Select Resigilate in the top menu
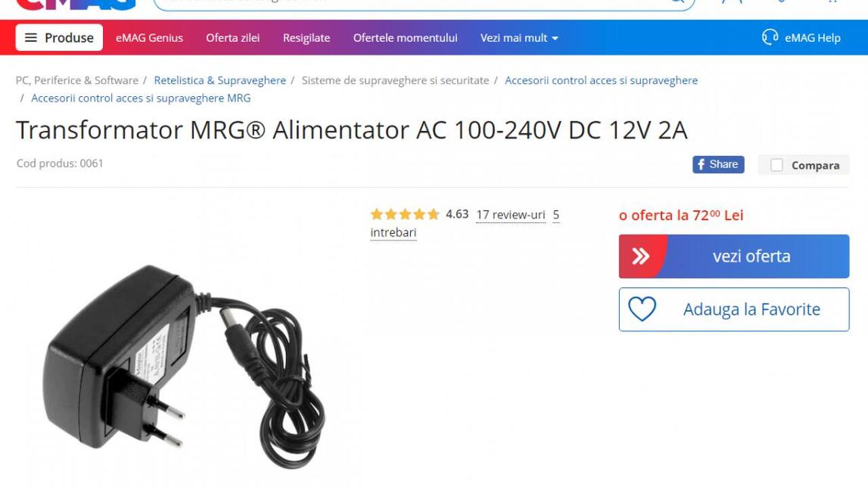Viewport: 868px width, 488px height. (x=307, y=38)
